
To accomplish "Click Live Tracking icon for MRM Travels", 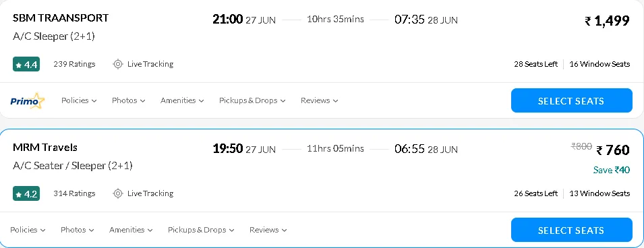I will [x=118, y=193].
